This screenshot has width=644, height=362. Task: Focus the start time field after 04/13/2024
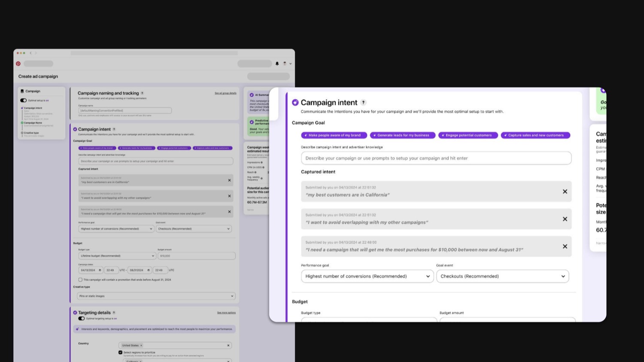111,270
